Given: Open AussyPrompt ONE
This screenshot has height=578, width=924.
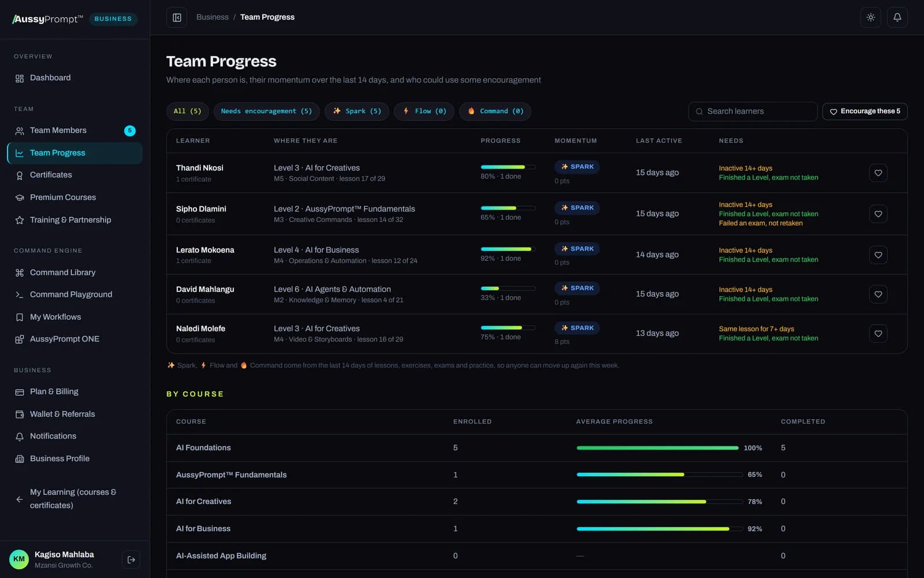Looking at the screenshot, I should click(x=74, y=339).
